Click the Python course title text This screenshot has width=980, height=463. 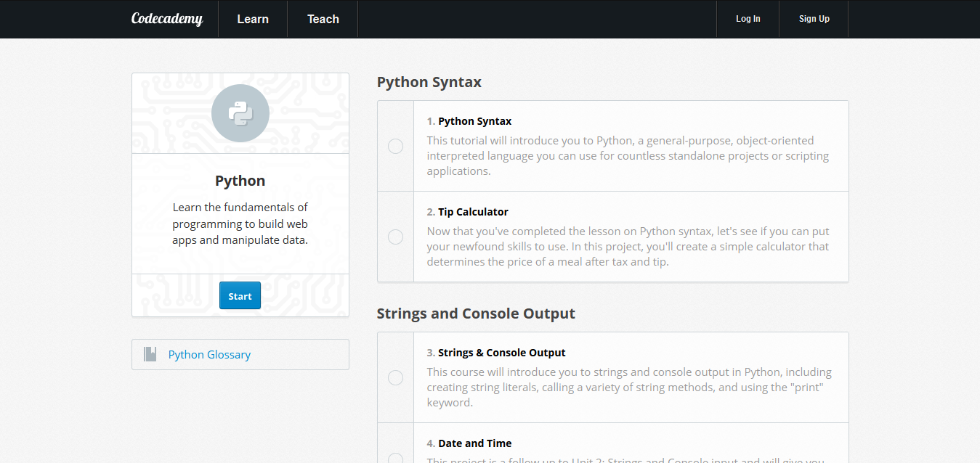click(x=240, y=181)
